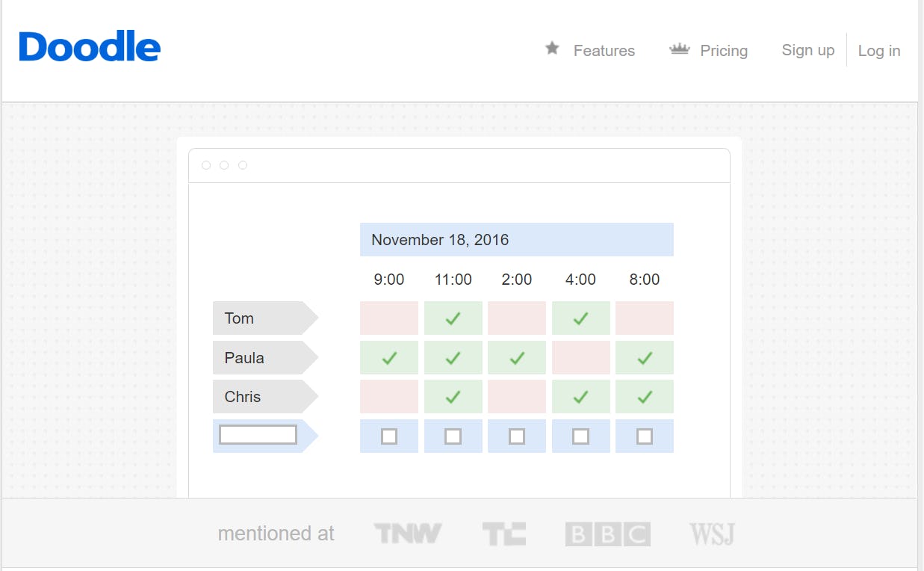Screen dimensions: 924x571
Task: Click the Features star icon
Action: pyautogui.click(x=552, y=49)
